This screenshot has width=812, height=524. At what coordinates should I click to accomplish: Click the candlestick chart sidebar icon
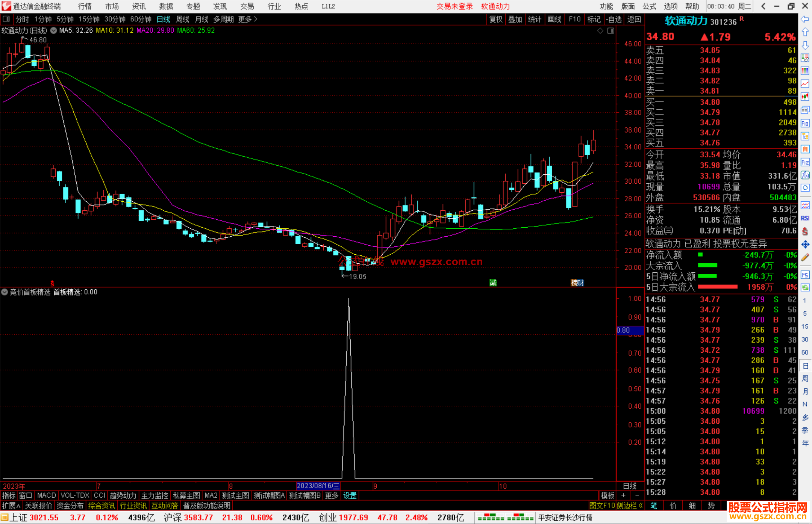pyautogui.click(x=805, y=97)
